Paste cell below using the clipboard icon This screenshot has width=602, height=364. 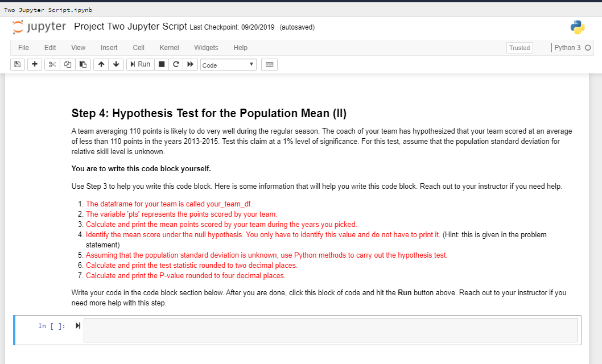[83, 64]
